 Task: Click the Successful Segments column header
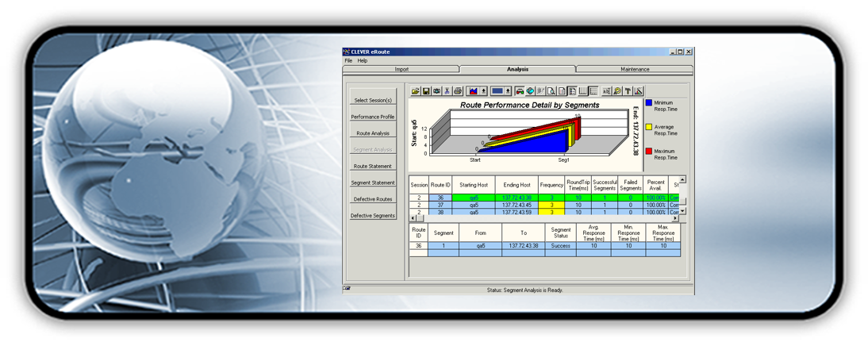pyautogui.click(x=605, y=185)
